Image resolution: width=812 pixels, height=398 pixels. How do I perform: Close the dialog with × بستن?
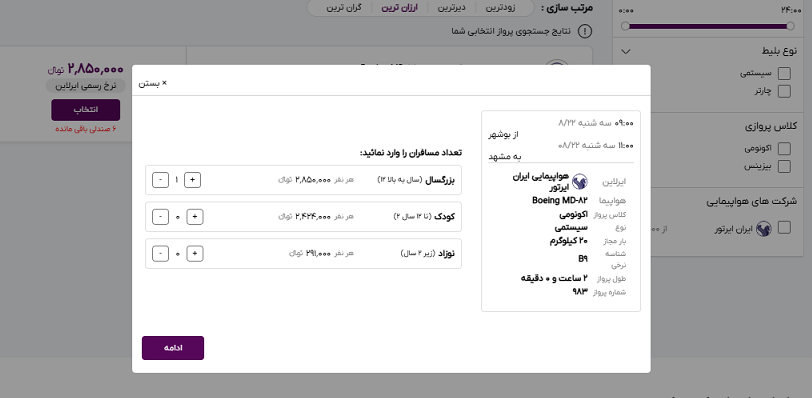[x=152, y=83]
